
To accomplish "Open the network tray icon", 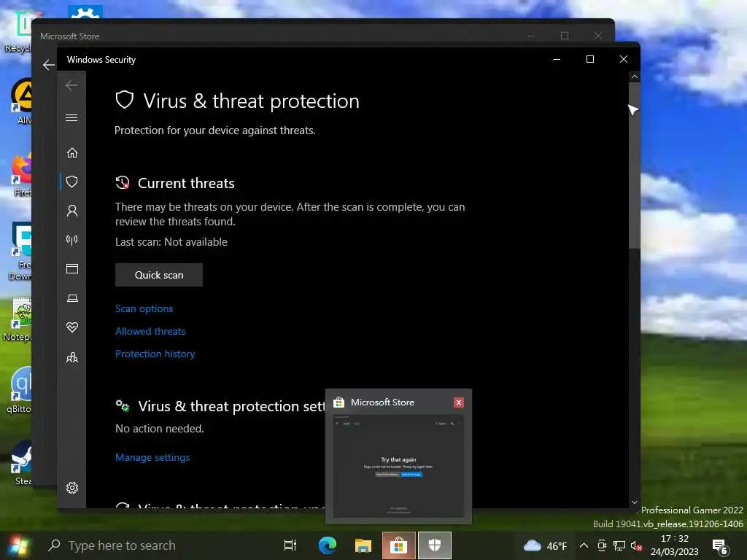I will 619,545.
